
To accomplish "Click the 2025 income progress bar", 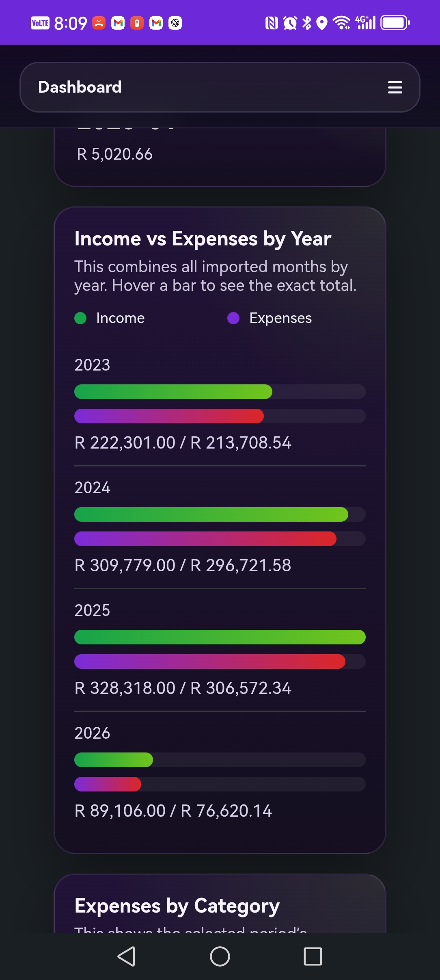I will pos(220,637).
